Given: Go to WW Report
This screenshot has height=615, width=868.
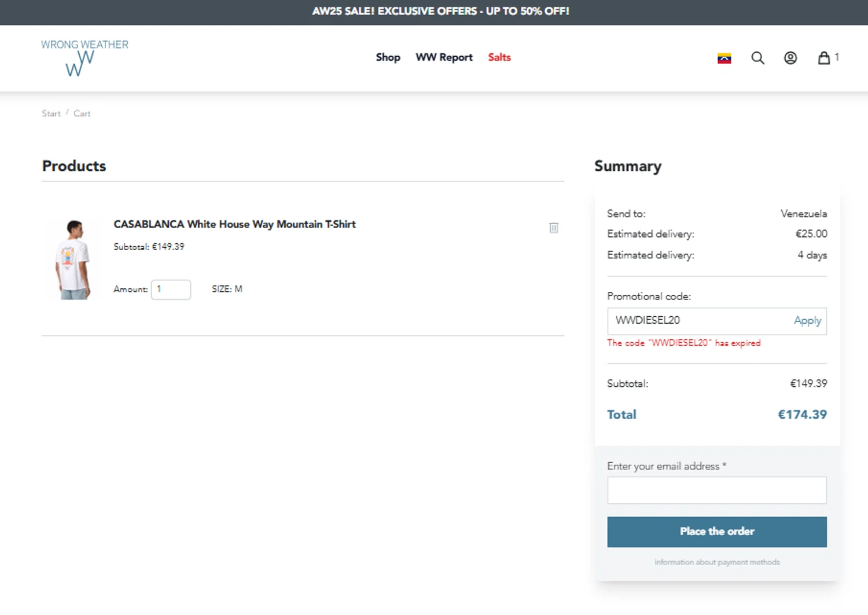Looking at the screenshot, I should click(444, 57).
